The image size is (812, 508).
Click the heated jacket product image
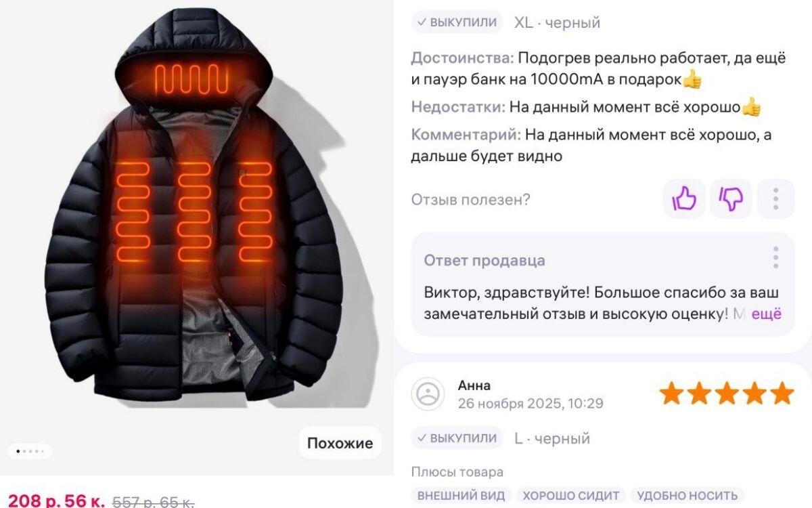(196, 210)
